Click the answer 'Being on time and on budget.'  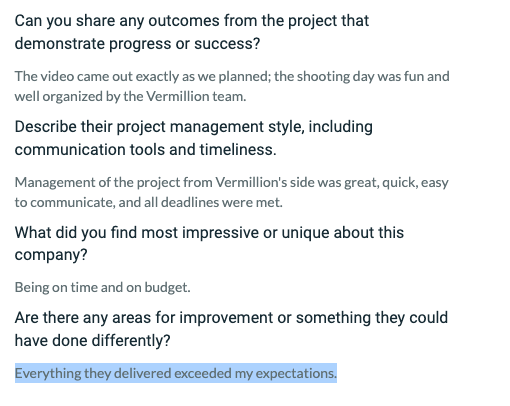(103, 287)
